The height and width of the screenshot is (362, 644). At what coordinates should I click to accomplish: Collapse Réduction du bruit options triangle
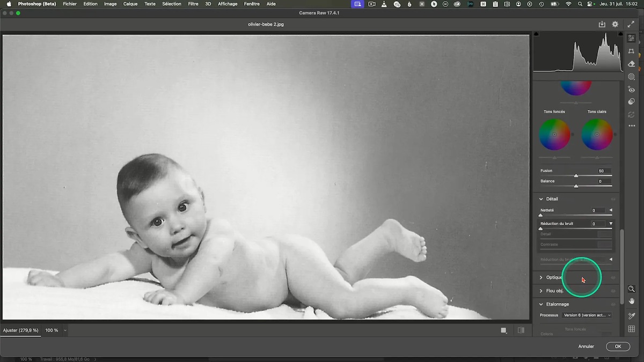coord(611,224)
